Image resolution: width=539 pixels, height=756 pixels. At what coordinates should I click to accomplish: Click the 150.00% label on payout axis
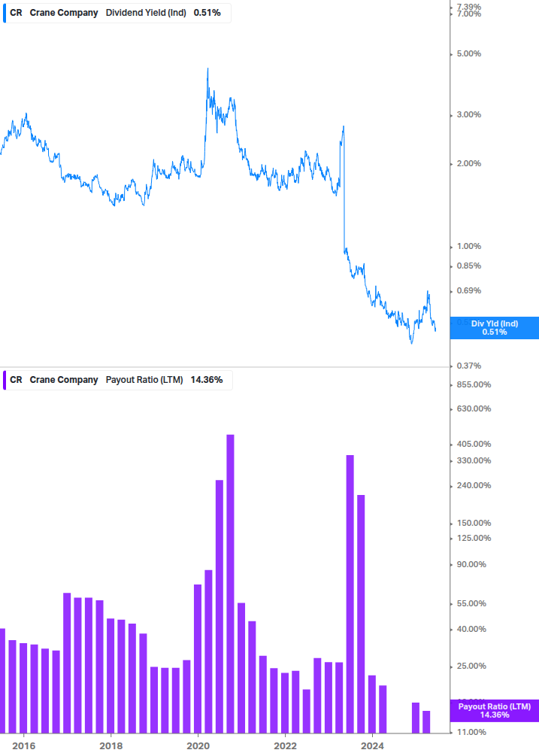[474, 523]
